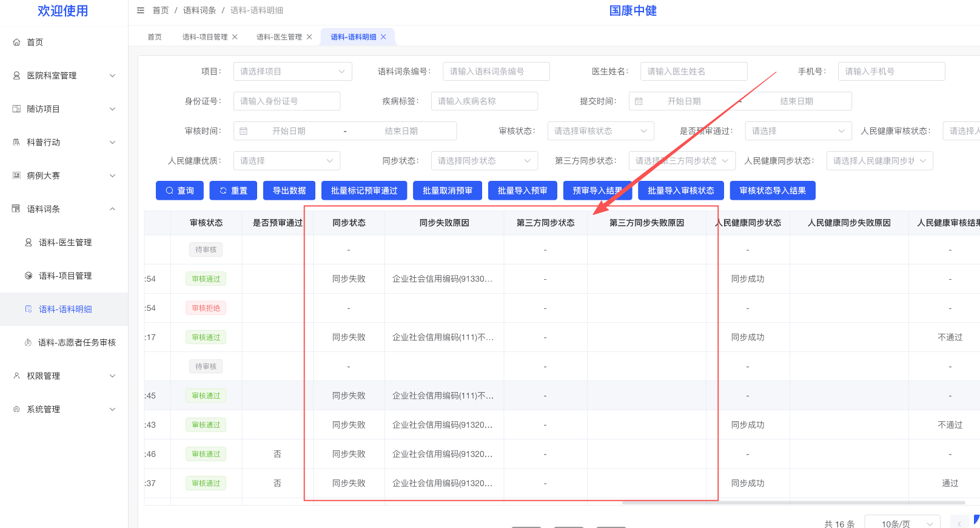The height and width of the screenshot is (528, 980).
Task: Click 批量导入审核状态 button
Action: point(681,191)
